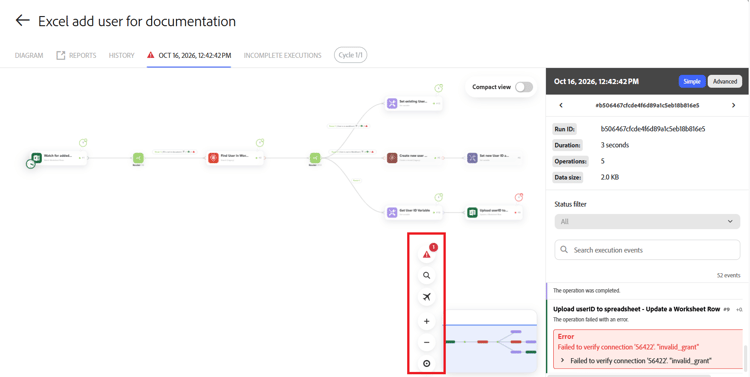
Task: Switch the log to Simple mode
Action: click(x=692, y=81)
